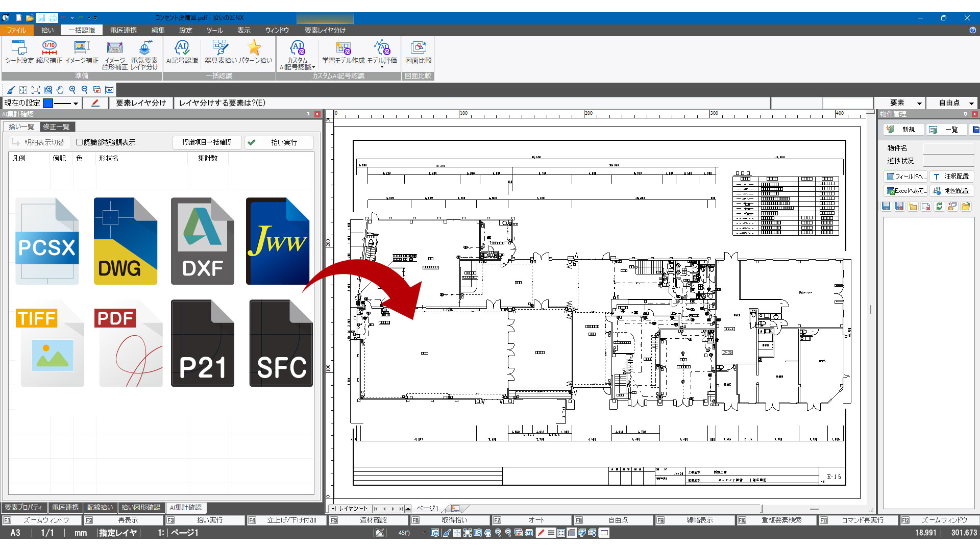Viewport: 980px width, 551px height.
Task: Click the red pencil edit icon
Action: pyautogui.click(x=95, y=103)
